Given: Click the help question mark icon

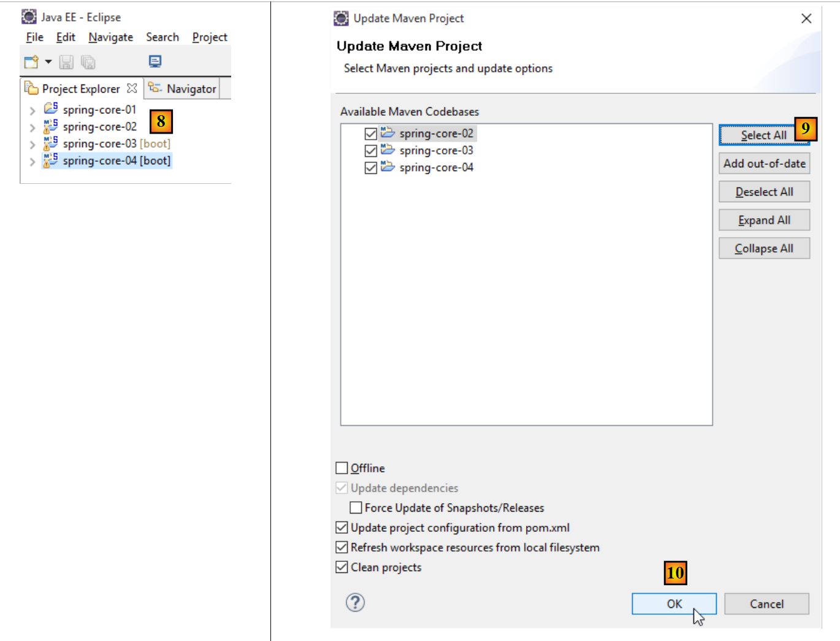Looking at the screenshot, I should [x=355, y=603].
